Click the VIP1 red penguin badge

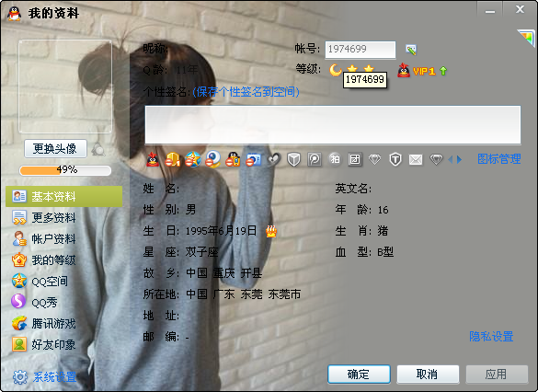coord(404,70)
